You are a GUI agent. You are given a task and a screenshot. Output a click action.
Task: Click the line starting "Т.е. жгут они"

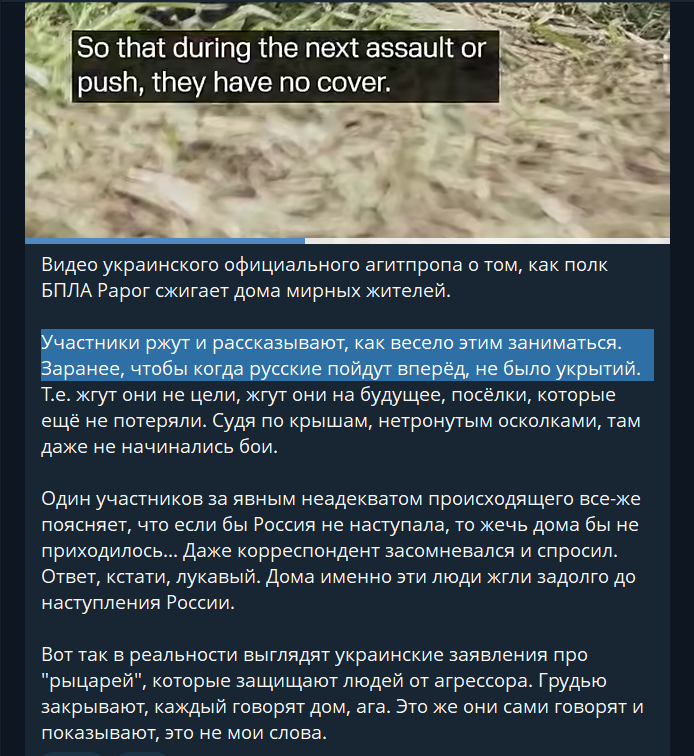coord(328,395)
